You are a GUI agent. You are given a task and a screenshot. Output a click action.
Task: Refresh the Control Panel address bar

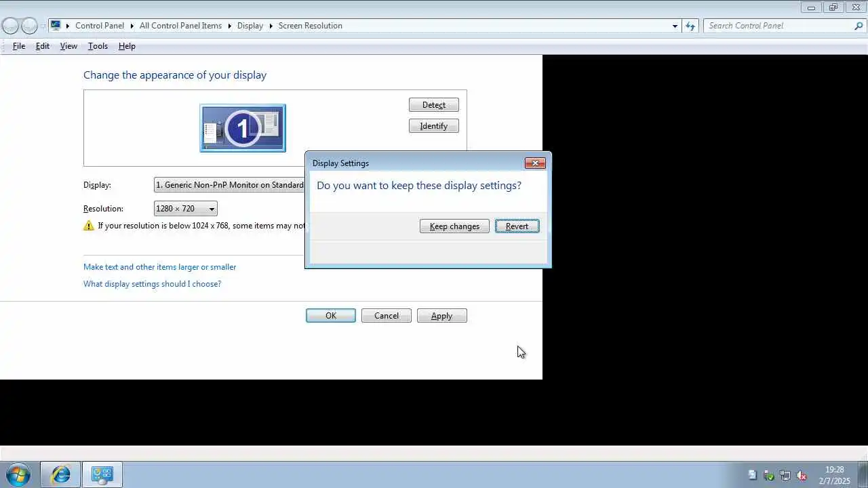pyautogui.click(x=690, y=26)
